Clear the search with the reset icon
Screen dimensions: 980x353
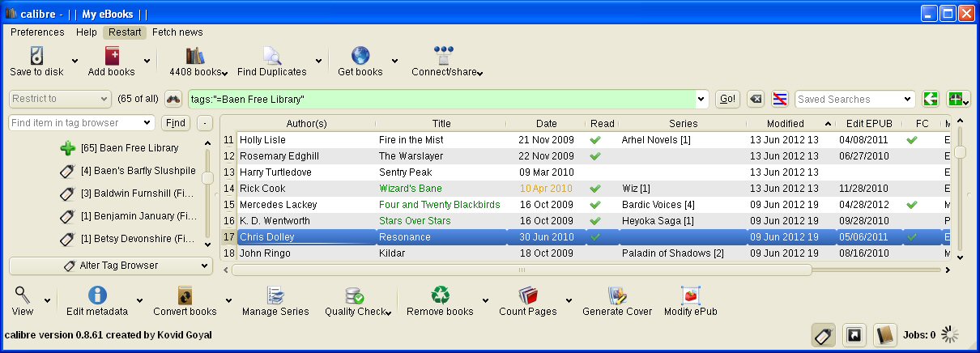(x=755, y=99)
